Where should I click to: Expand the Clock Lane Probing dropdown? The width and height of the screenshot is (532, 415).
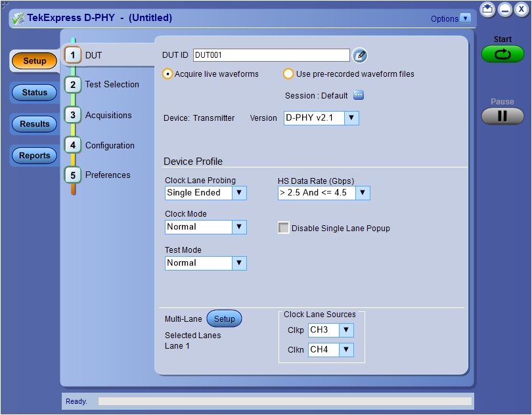240,192
